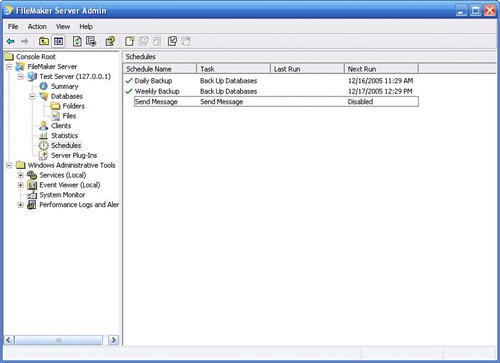The image size is (500, 363).
Task: Sort by the Task column header
Action: tap(233, 69)
